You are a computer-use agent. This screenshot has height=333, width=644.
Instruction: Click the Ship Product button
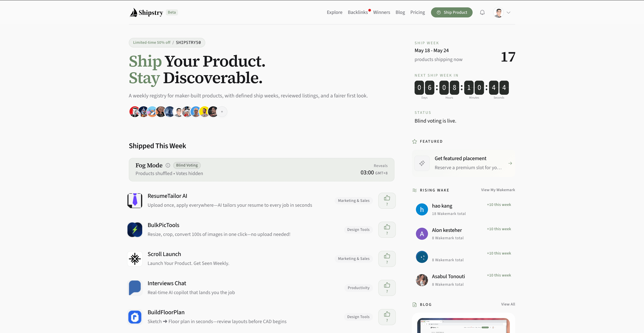pos(451,13)
